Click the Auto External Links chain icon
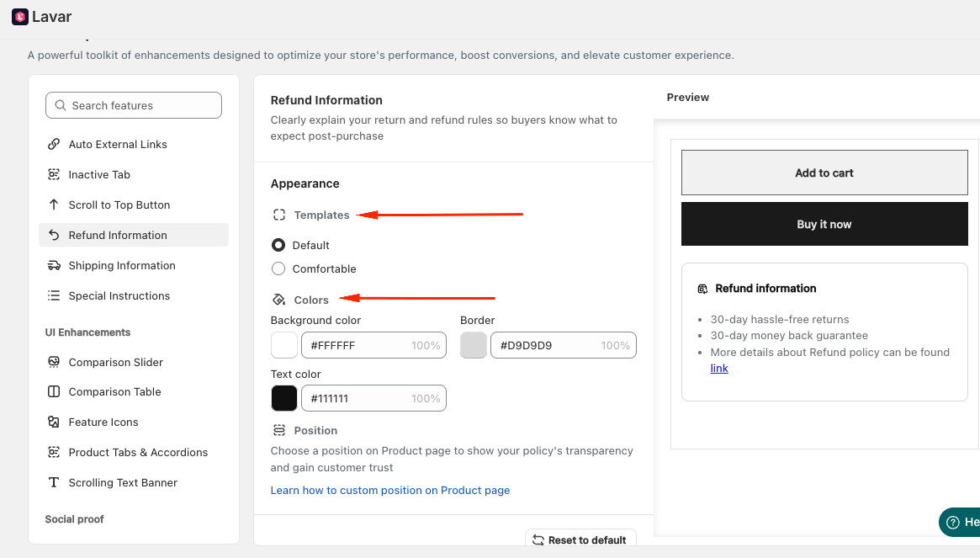 click(x=54, y=144)
